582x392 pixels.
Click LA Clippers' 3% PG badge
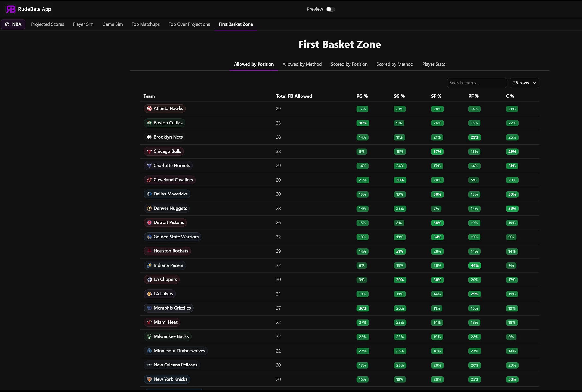coord(362,280)
